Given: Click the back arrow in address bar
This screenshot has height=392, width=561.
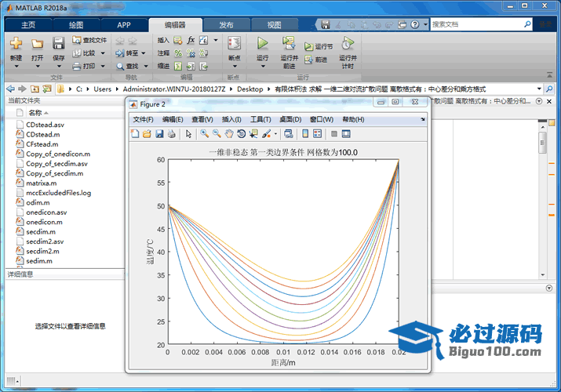Looking at the screenshot, I should click(x=11, y=89).
